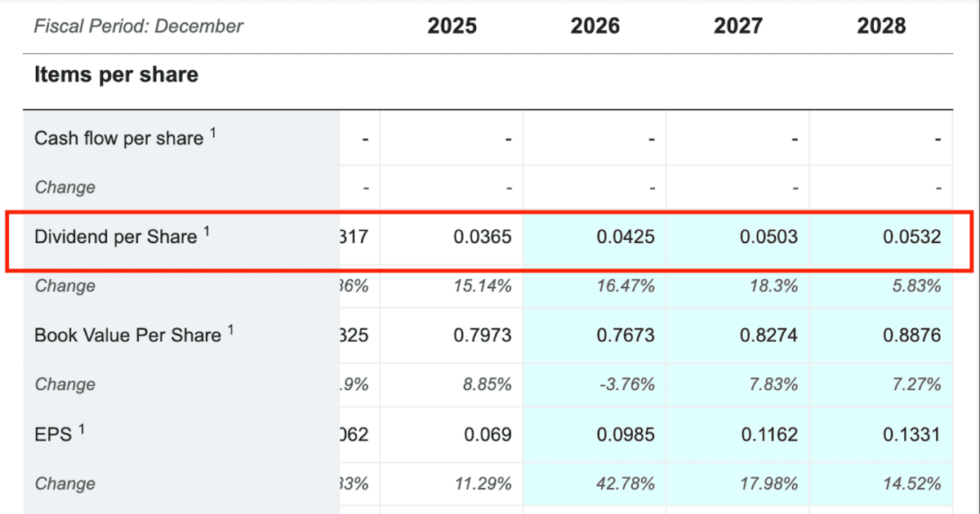Select the 2028 year header
Image resolution: width=980 pixels, height=514 pixels.
(881, 26)
